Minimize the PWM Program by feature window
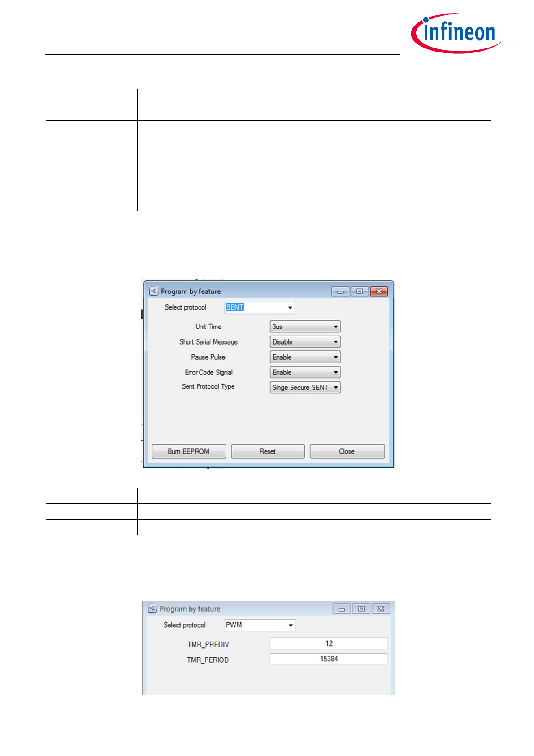Image resolution: width=534 pixels, height=756 pixels. (342, 609)
